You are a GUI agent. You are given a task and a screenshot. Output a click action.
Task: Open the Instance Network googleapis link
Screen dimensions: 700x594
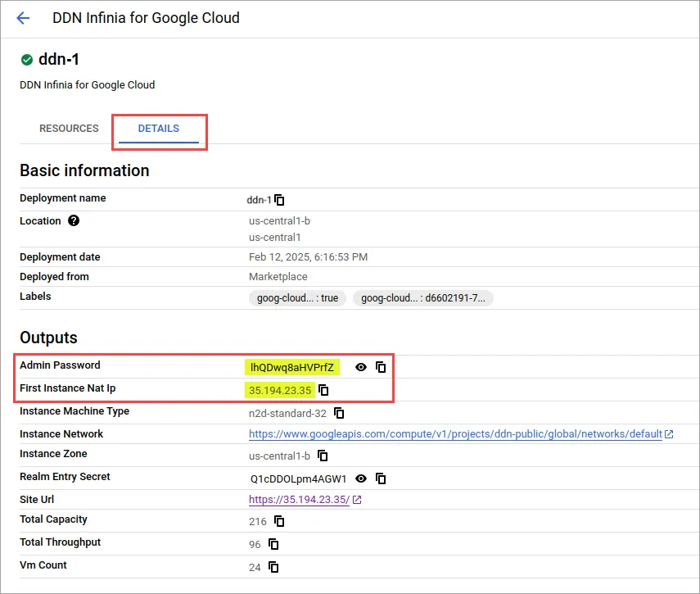pyautogui.click(x=455, y=434)
